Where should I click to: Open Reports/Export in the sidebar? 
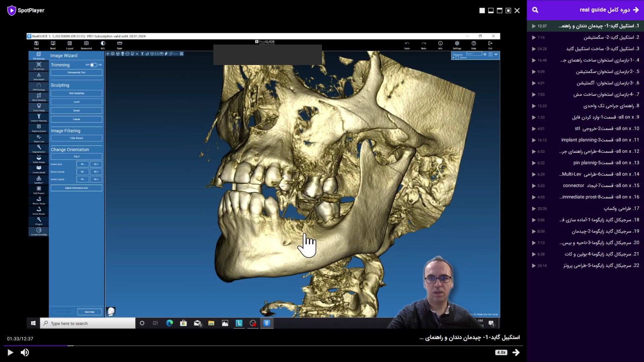point(39,128)
